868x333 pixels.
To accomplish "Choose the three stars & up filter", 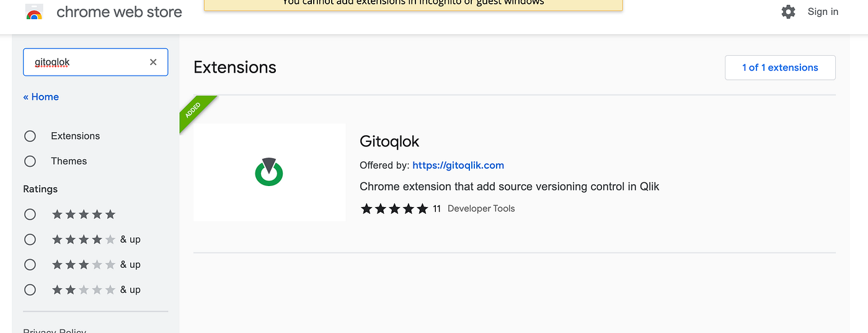I will (x=30, y=265).
